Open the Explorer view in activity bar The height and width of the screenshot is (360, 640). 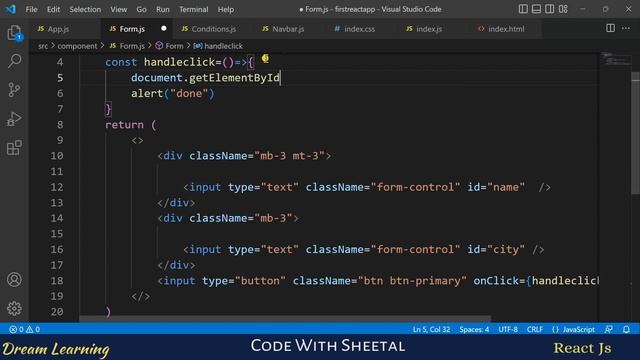tap(14, 33)
